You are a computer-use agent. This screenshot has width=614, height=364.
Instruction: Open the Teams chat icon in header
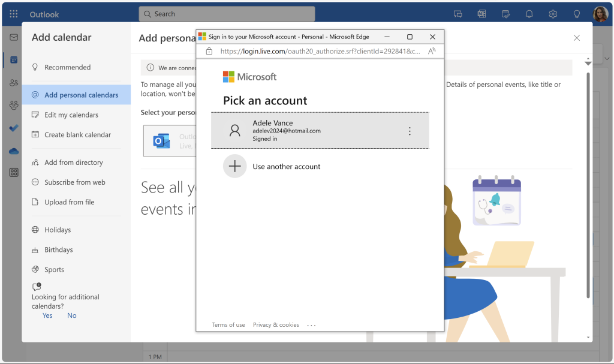(x=458, y=14)
